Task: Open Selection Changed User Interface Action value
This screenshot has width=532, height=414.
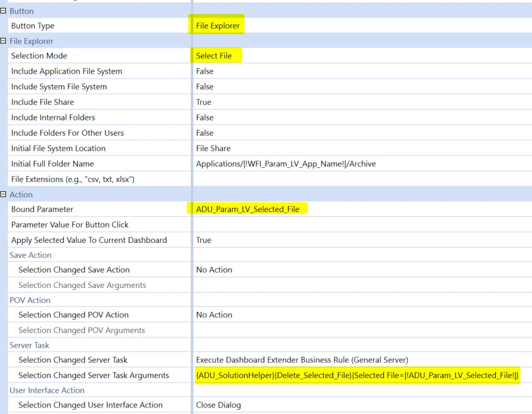Action: [363, 405]
